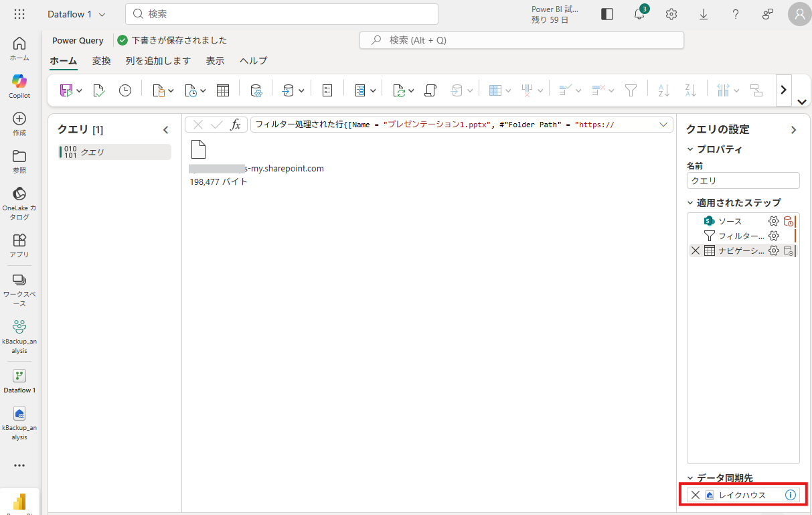
Task: Open the 列を追加します tab
Action: 158,61
